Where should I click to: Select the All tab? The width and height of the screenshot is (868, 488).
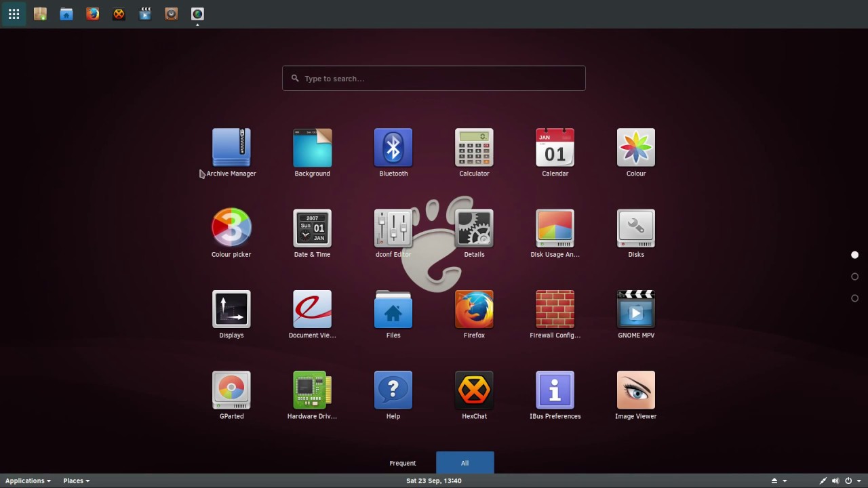tap(465, 463)
